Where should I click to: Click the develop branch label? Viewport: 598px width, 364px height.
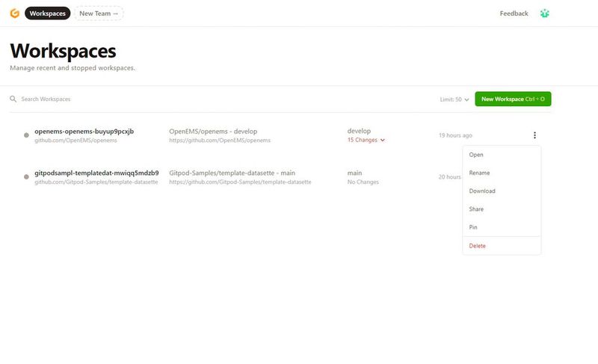(x=359, y=131)
